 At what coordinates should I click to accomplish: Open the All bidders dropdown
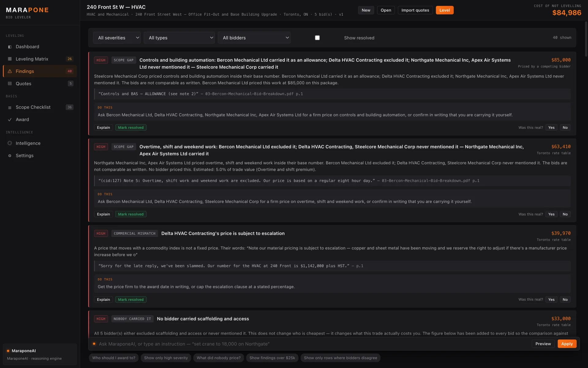click(x=254, y=38)
